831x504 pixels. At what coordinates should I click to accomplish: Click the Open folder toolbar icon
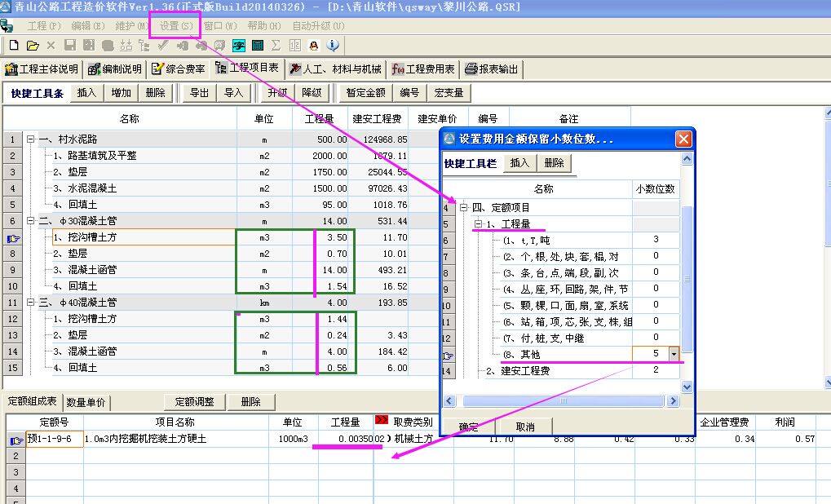pyautogui.click(x=33, y=46)
